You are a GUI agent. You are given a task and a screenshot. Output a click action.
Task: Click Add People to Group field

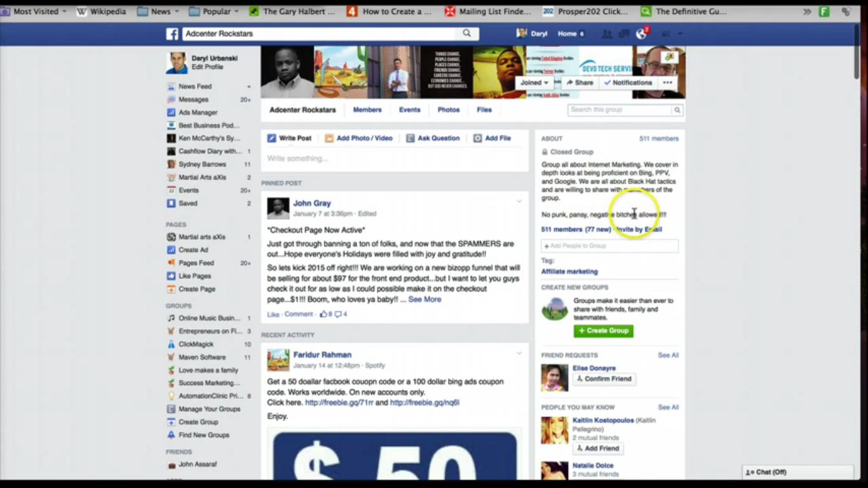tap(609, 246)
